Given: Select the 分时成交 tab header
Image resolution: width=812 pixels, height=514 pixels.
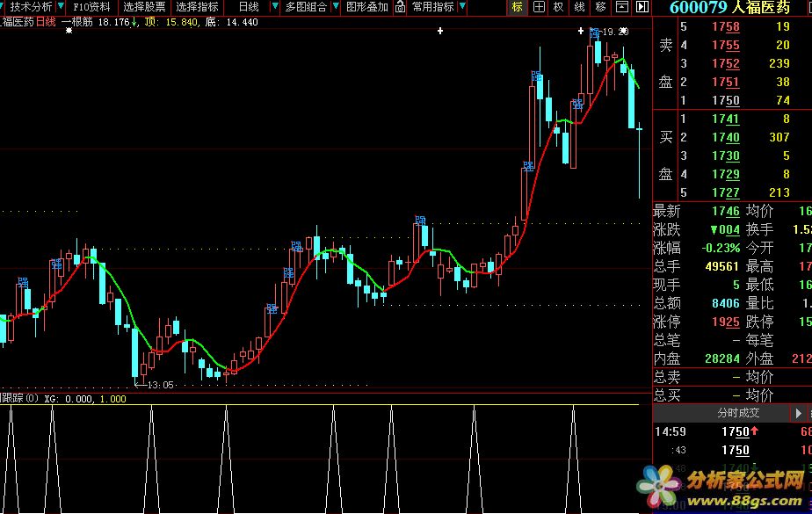Looking at the screenshot, I should coord(738,412).
